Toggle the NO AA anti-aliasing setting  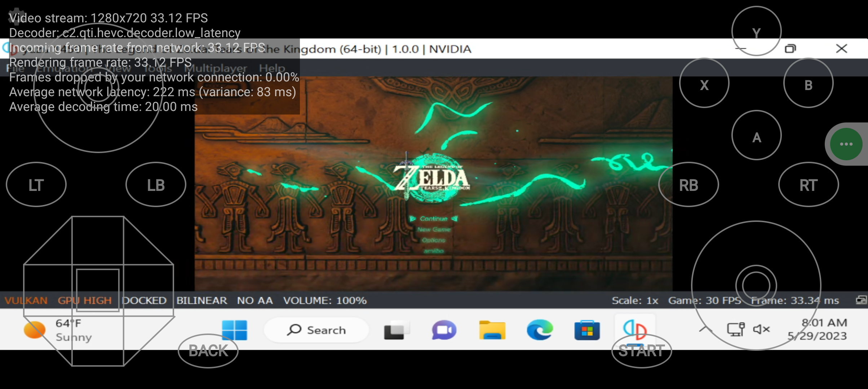(255, 300)
